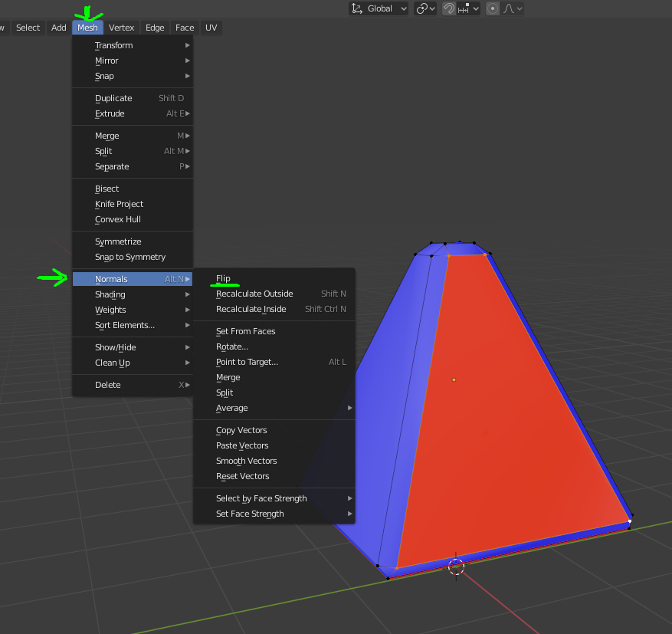Click the 3D cursor in the viewport
The image size is (672, 634).
point(456,566)
